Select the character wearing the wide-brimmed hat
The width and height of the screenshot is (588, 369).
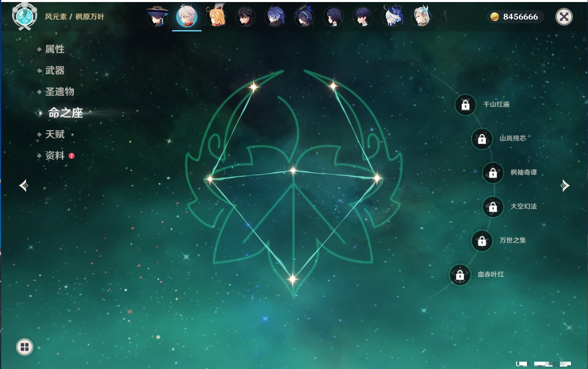click(x=157, y=17)
